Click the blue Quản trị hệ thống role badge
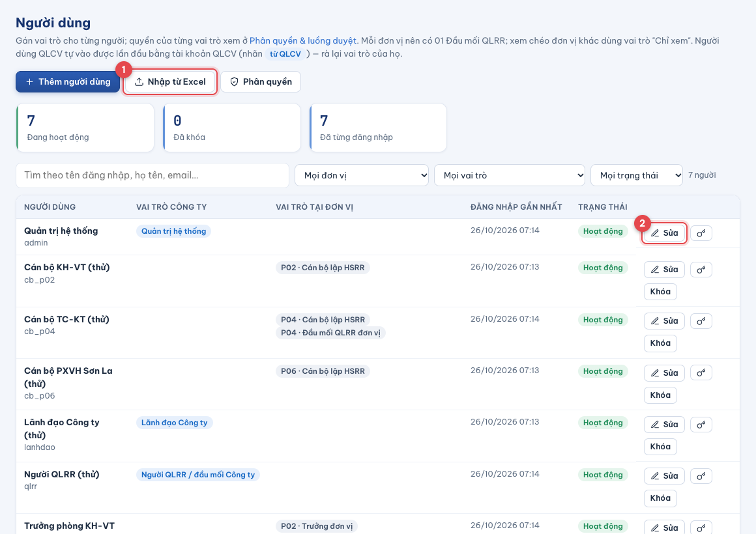The width and height of the screenshot is (756, 534). pyautogui.click(x=173, y=231)
